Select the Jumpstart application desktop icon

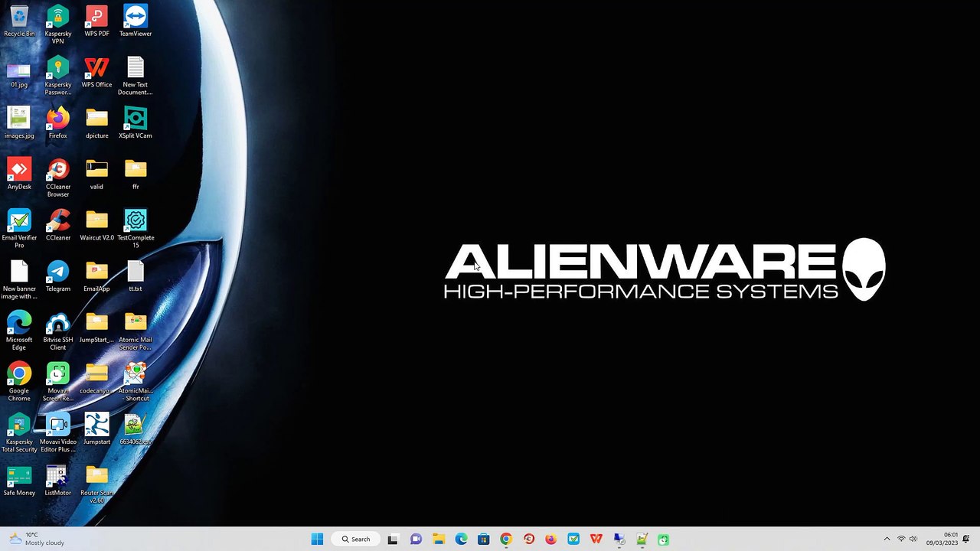click(x=96, y=429)
